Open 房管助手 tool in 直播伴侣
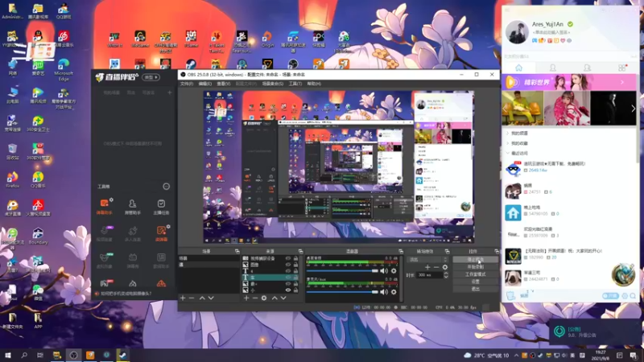The image size is (644, 362). 133,207
